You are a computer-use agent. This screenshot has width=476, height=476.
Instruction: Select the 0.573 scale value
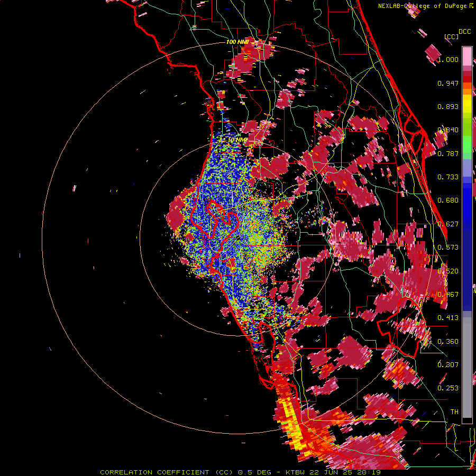(448, 248)
